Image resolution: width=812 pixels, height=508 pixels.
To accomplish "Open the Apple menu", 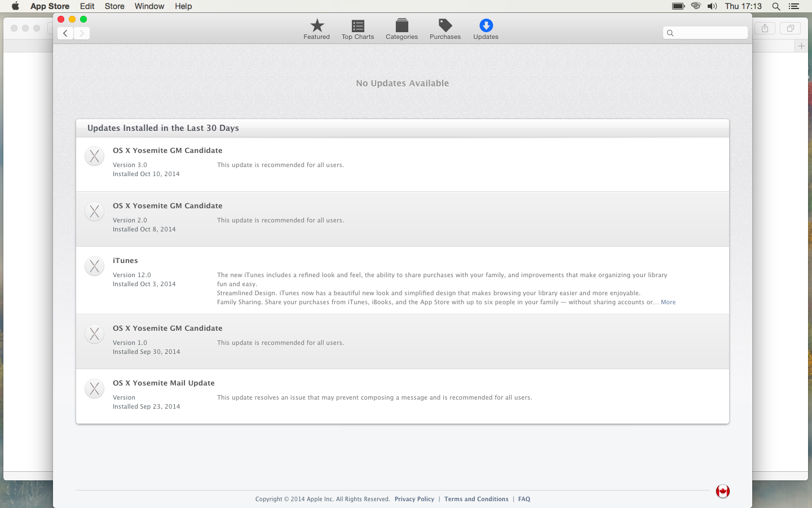I will tap(15, 6).
